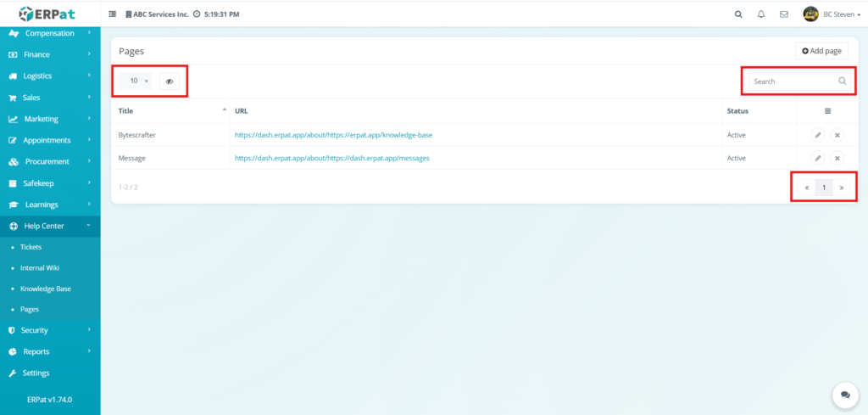Edit the Message page entry
Image resolution: width=868 pixels, height=415 pixels.
coord(818,158)
